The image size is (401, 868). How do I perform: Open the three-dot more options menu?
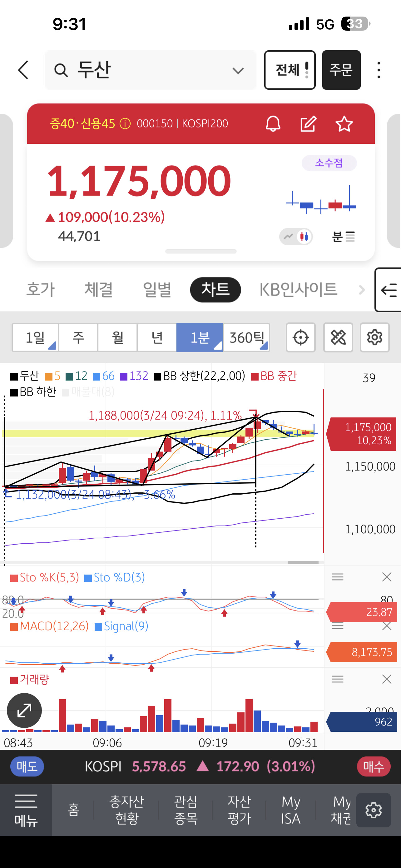tap(379, 70)
